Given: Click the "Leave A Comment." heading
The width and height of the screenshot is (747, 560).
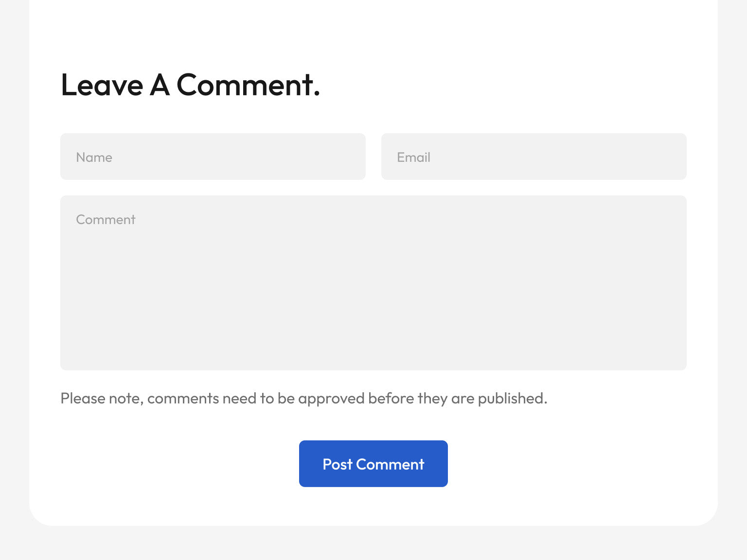Looking at the screenshot, I should point(190,85).
